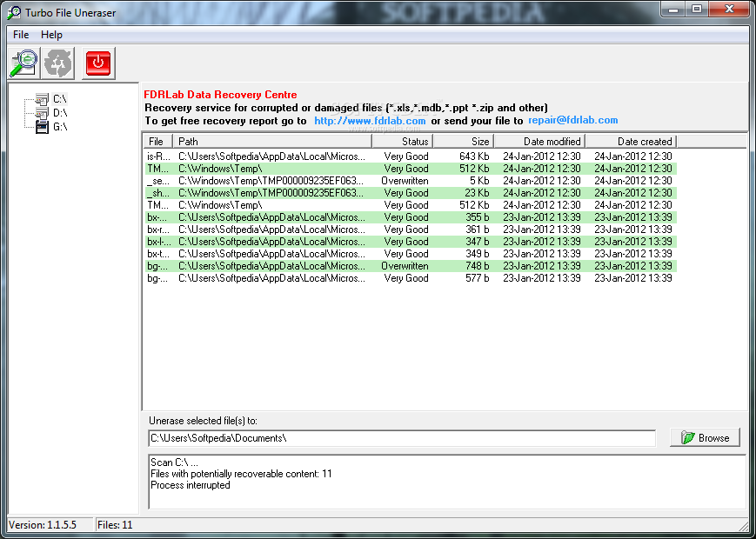
Task: Click the 748 b size cell
Action: point(478,266)
